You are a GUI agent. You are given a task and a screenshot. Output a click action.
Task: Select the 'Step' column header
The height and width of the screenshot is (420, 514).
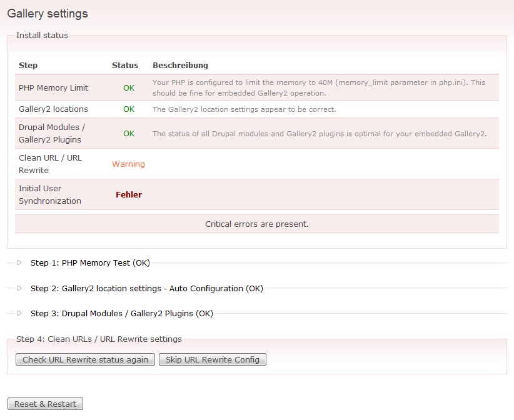point(28,66)
